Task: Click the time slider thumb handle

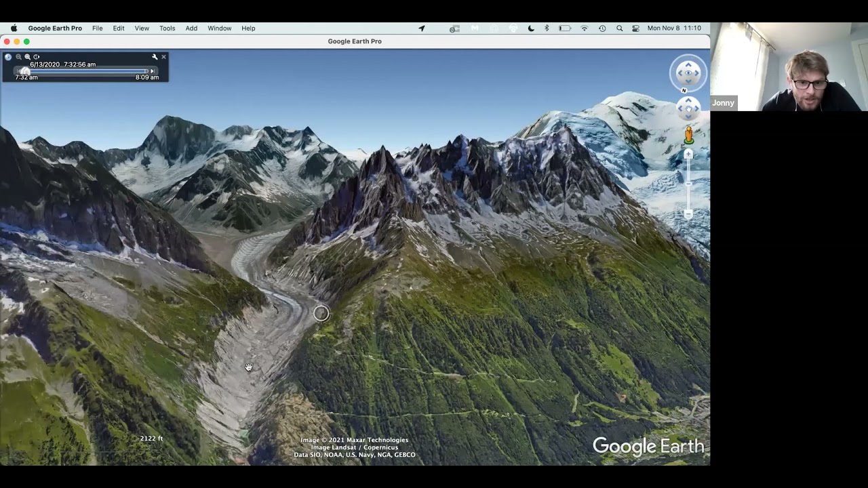Action: tap(26, 71)
